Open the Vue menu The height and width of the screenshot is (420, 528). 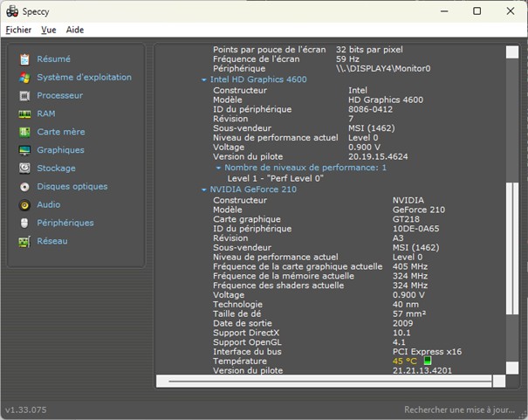tap(48, 30)
